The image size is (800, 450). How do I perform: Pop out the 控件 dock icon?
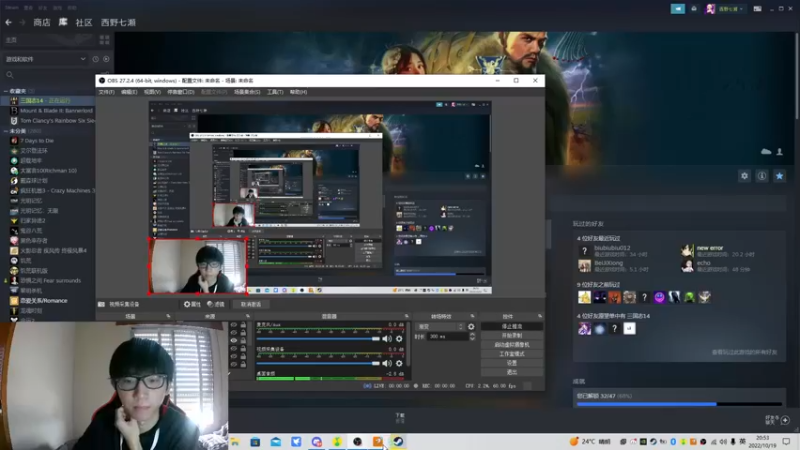[x=540, y=316]
